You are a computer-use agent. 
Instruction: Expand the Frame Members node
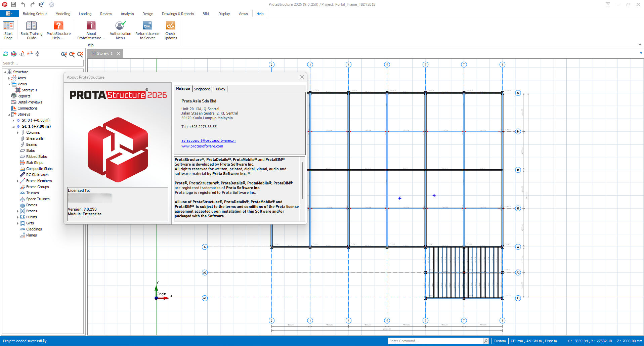(18, 181)
